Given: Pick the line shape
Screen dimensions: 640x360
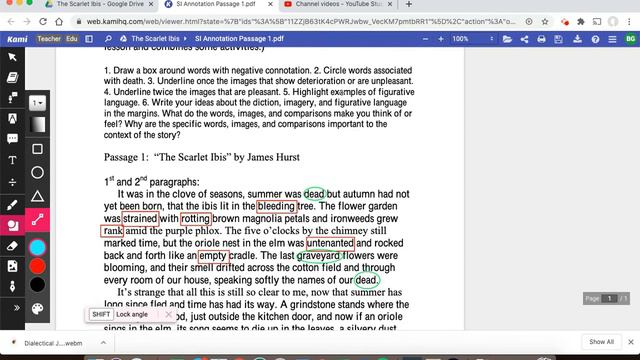Looking at the screenshot, I should [37, 220].
